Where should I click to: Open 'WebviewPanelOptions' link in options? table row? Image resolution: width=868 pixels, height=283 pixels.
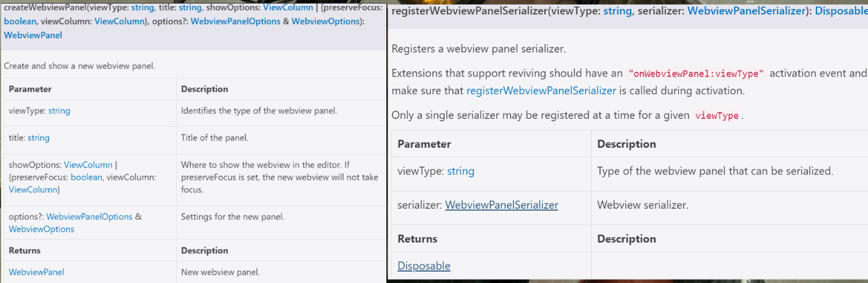[89, 217]
